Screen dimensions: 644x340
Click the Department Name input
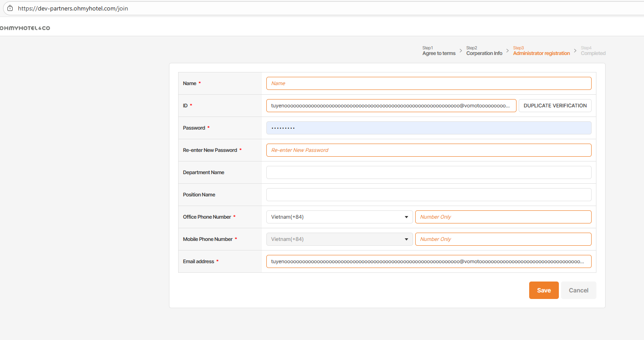tap(428, 172)
